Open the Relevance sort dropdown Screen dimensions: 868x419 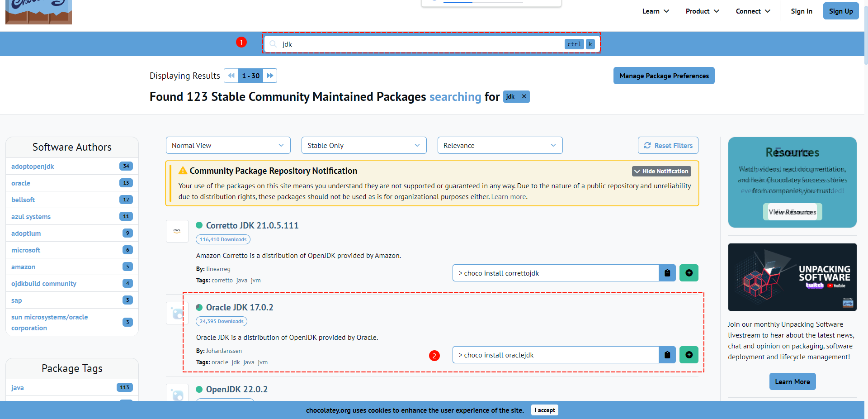pyautogui.click(x=500, y=145)
